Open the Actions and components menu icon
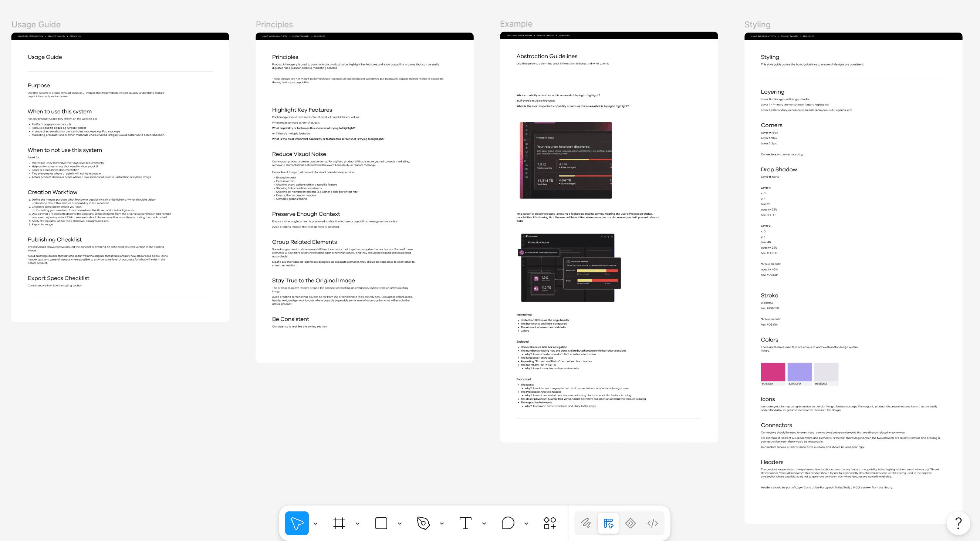The height and width of the screenshot is (541, 980). point(549,523)
